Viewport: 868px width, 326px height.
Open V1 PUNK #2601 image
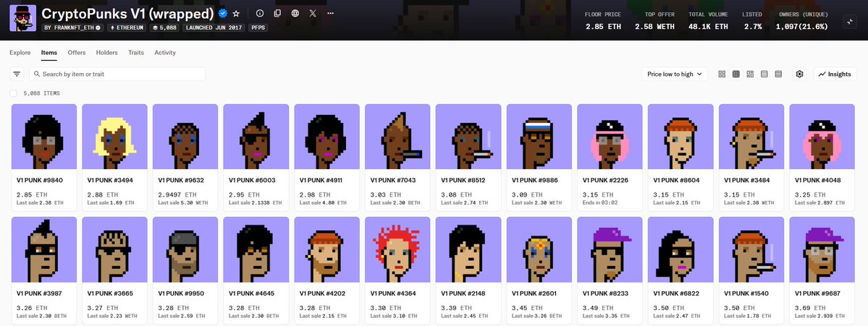pyautogui.click(x=539, y=250)
